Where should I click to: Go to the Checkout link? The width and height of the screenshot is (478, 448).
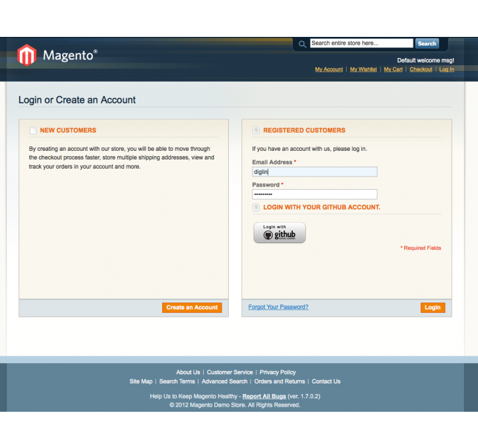pyautogui.click(x=421, y=69)
